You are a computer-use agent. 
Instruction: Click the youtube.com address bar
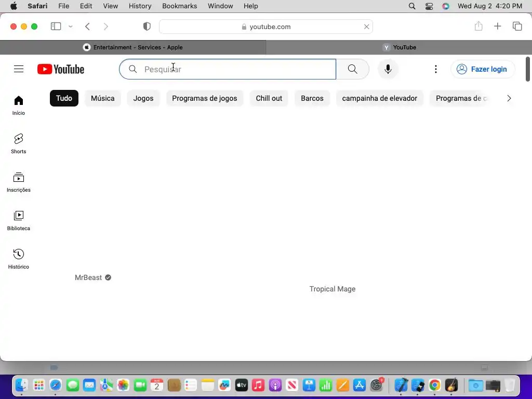coord(266,27)
